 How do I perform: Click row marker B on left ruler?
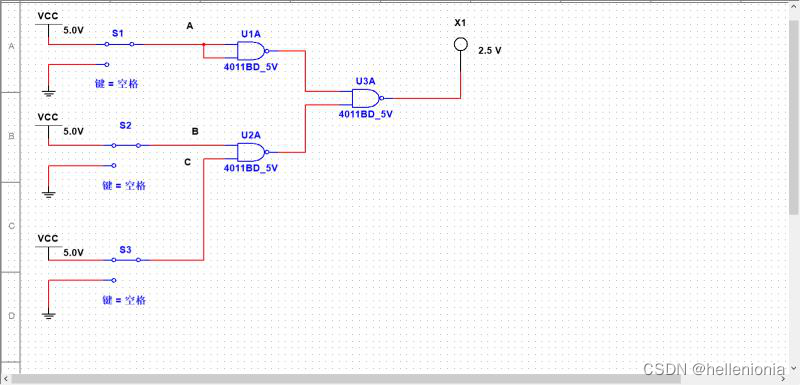(x=11, y=136)
